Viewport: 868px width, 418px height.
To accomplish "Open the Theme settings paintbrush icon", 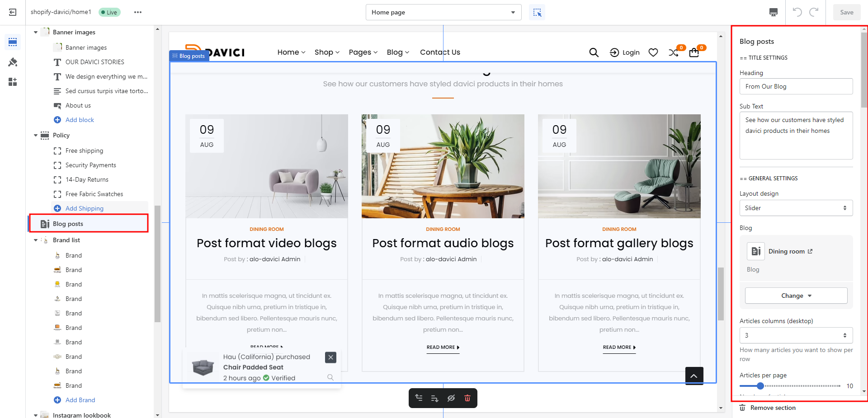I will tap(13, 62).
